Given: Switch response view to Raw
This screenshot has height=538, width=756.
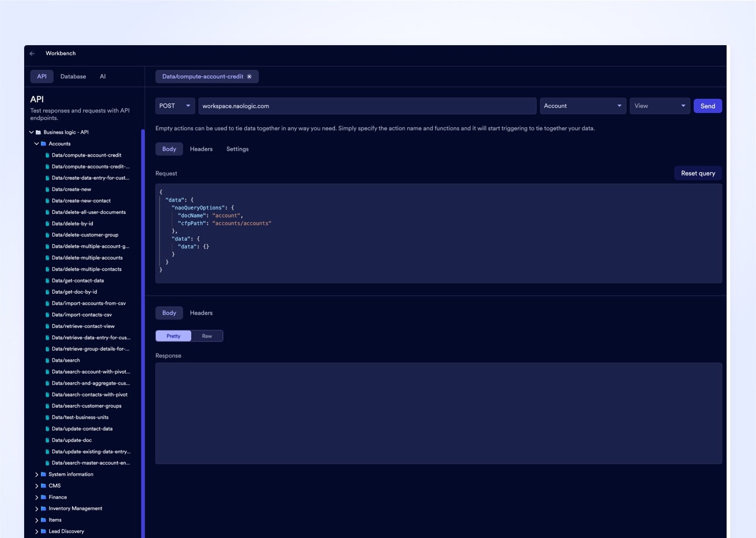Looking at the screenshot, I should [207, 336].
